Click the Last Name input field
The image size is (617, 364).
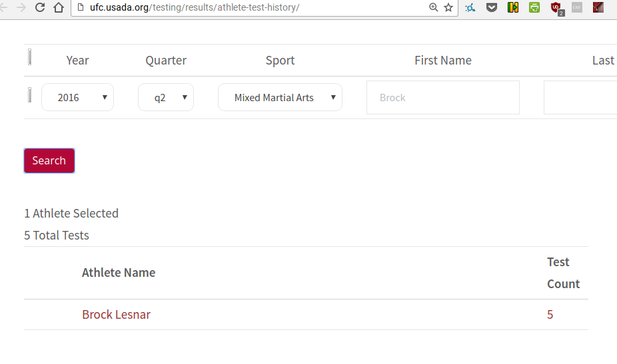coord(580,97)
